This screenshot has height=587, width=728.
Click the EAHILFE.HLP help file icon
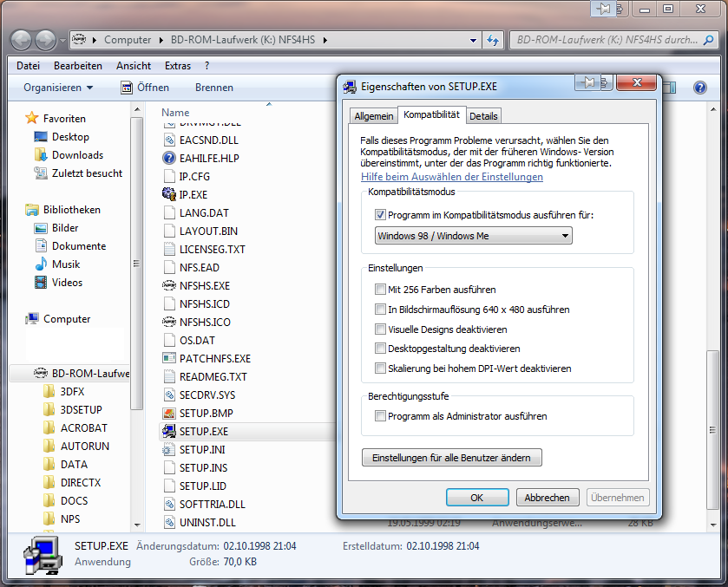[169, 158]
